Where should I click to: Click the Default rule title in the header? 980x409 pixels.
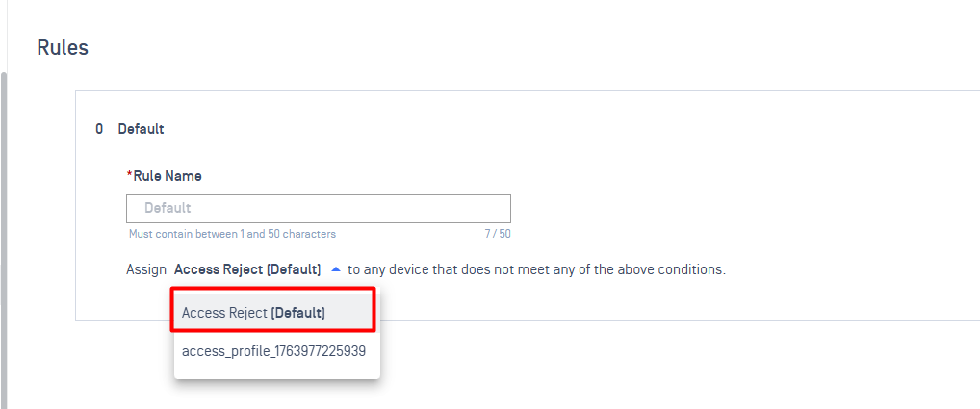point(141,129)
